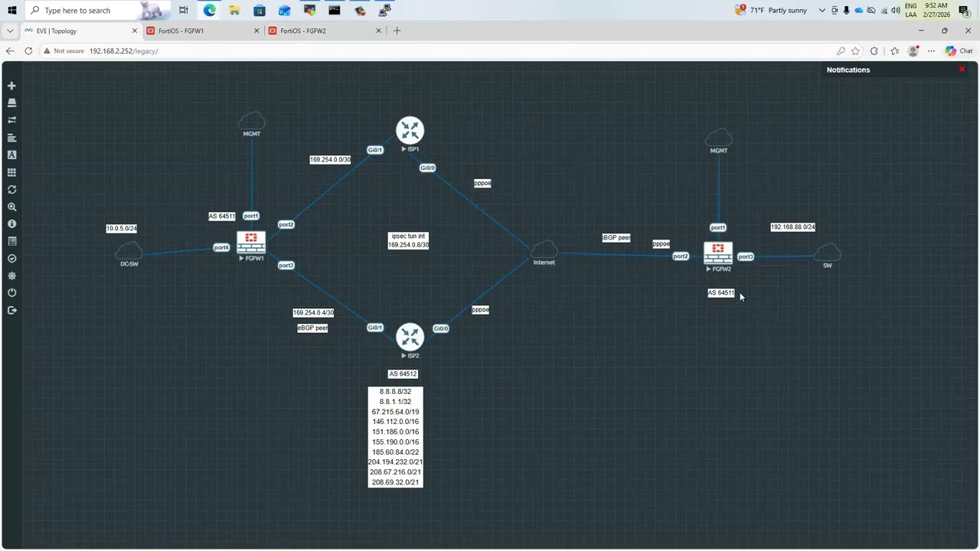Open the Networks arrows sidebar icon
The height and width of the screenshot is (551, 980).
tap(11, 120)
